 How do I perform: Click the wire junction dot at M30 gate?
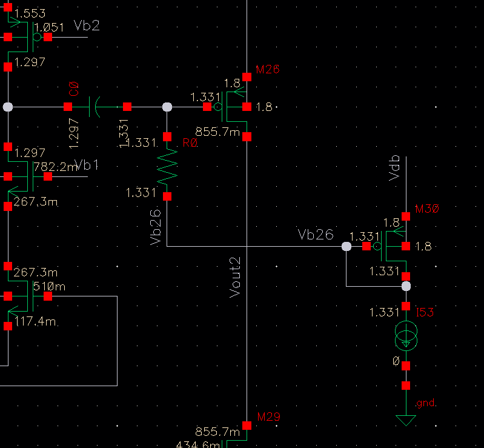[x=346, y=247]
